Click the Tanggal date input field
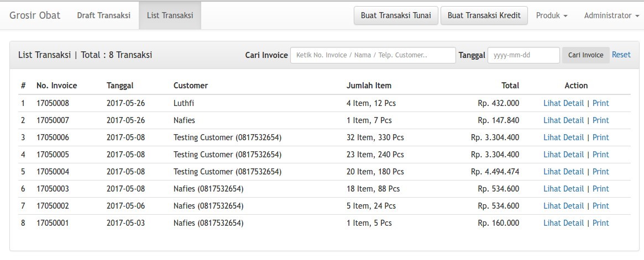 click(x=523, y=55)
